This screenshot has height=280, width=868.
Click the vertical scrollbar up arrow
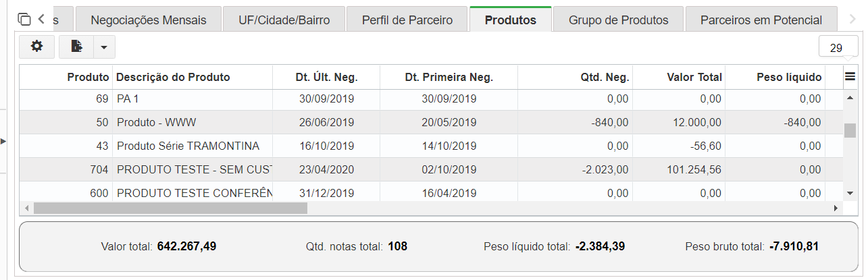[850, 97]
